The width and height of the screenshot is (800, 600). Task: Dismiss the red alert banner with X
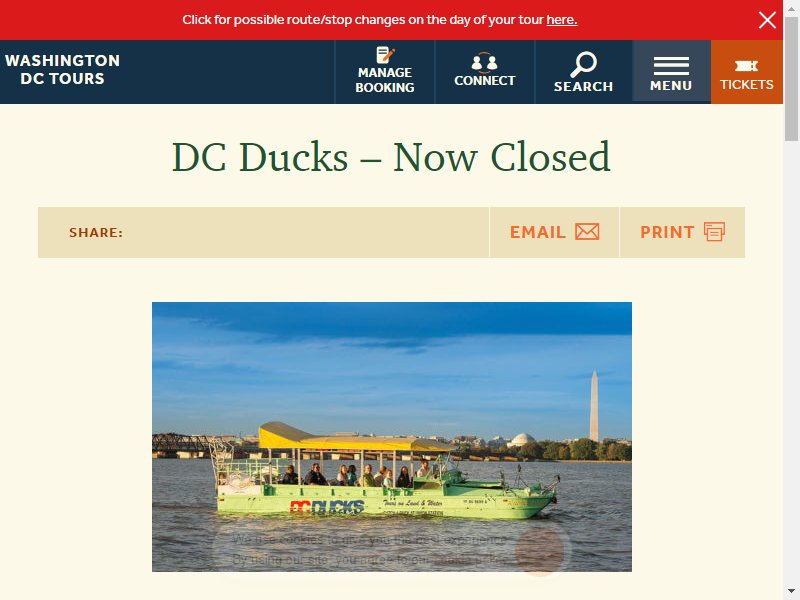767,20
